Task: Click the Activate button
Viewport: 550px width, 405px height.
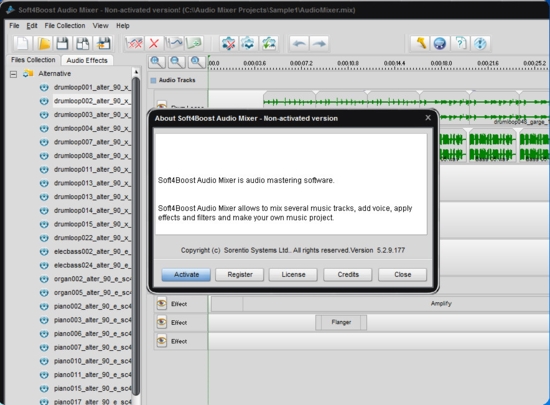Action: (x=186, y=275)
